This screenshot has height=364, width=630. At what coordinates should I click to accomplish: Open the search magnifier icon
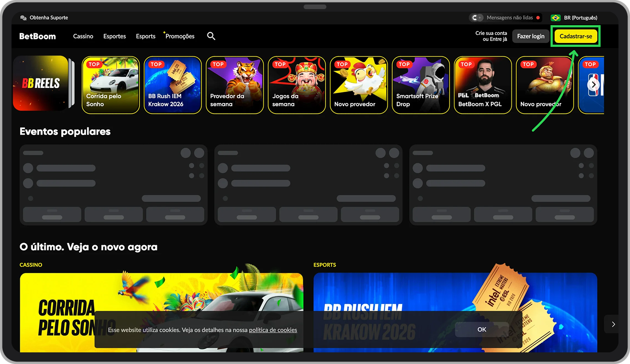coord(211,36)
